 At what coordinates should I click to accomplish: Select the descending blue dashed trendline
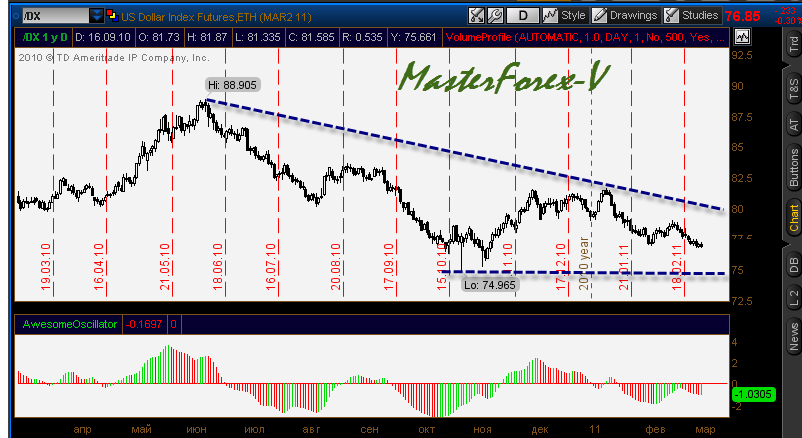point(463,154)
